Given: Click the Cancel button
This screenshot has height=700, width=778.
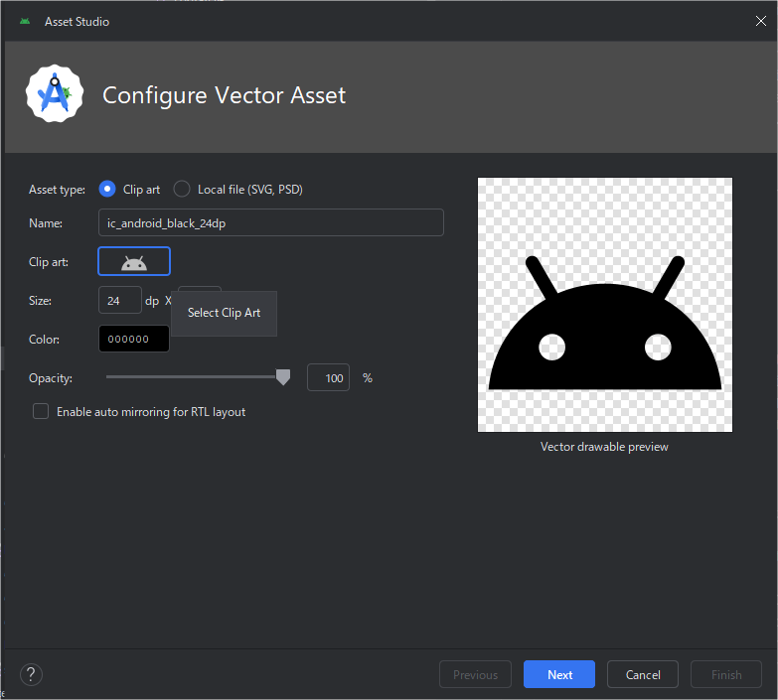Looking at the screenshot, I should [643, 675].
